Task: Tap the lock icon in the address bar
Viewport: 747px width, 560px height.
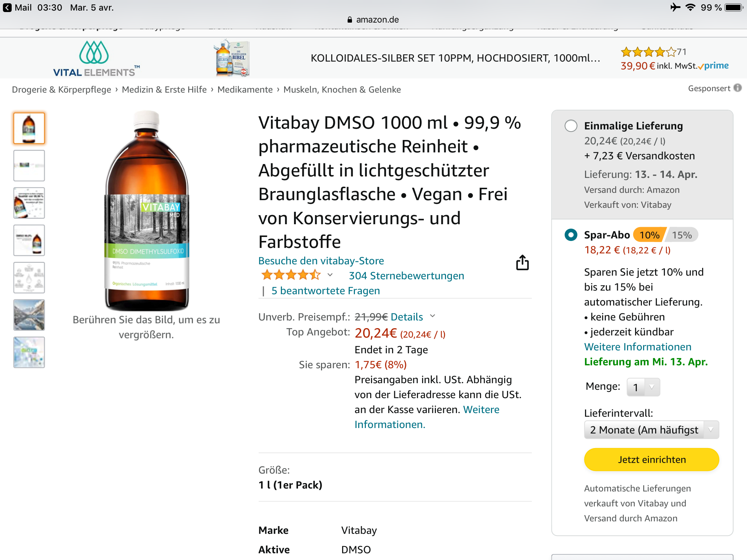Action: pyautogui.click(x=349, y=20)
